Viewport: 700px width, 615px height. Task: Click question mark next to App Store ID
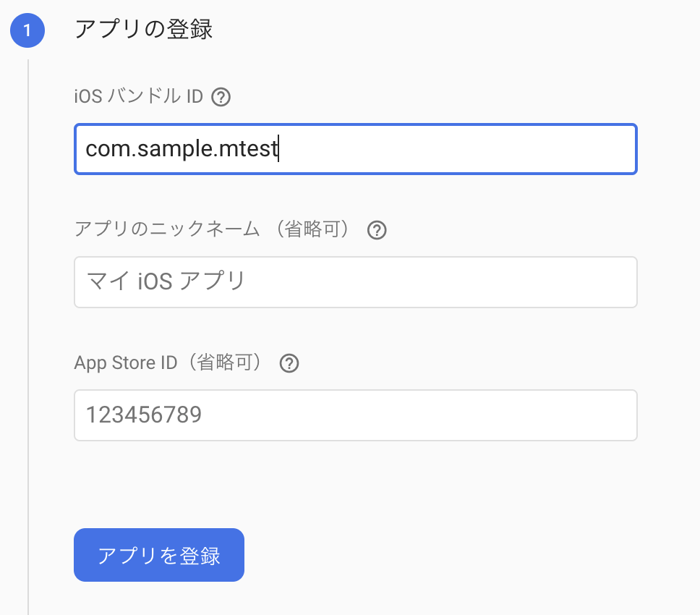pyautogui.click(x=289, y=363)
